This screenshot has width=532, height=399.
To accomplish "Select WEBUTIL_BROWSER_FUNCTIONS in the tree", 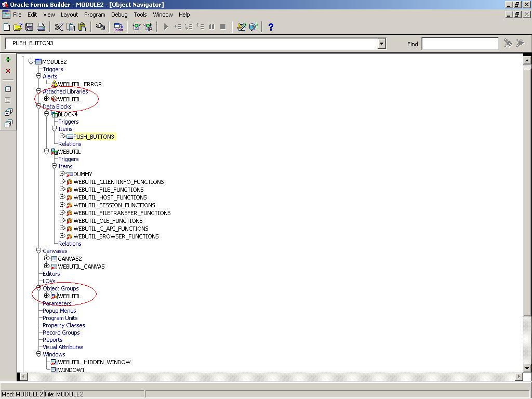I will pos(116,236).
